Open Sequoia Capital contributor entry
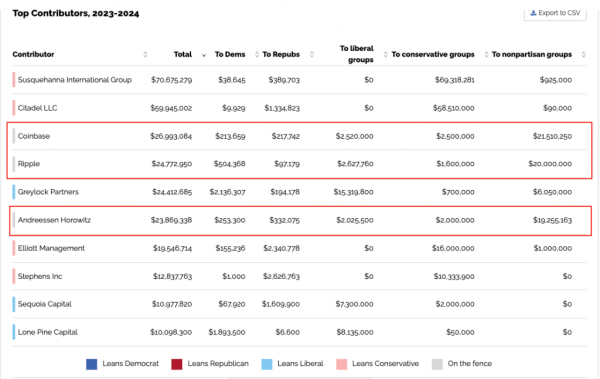600x379 pixels. (x=44, y=304)
